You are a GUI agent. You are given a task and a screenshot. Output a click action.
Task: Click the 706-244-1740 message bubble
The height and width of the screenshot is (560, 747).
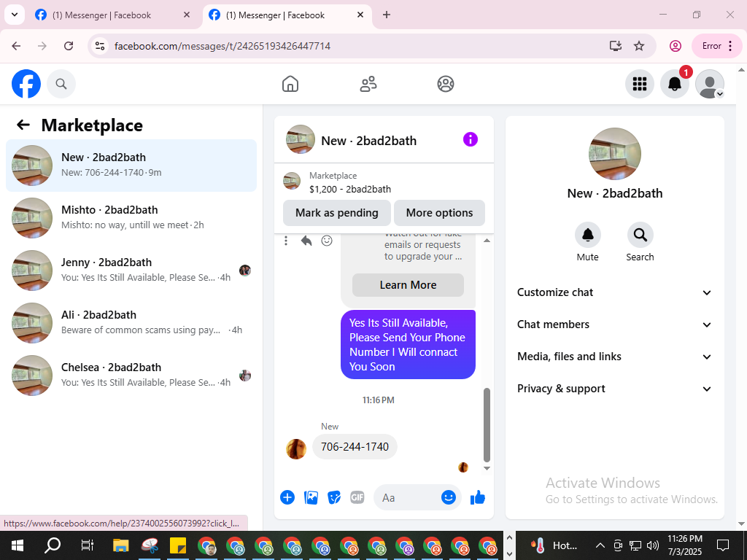(x=355, y=447)
